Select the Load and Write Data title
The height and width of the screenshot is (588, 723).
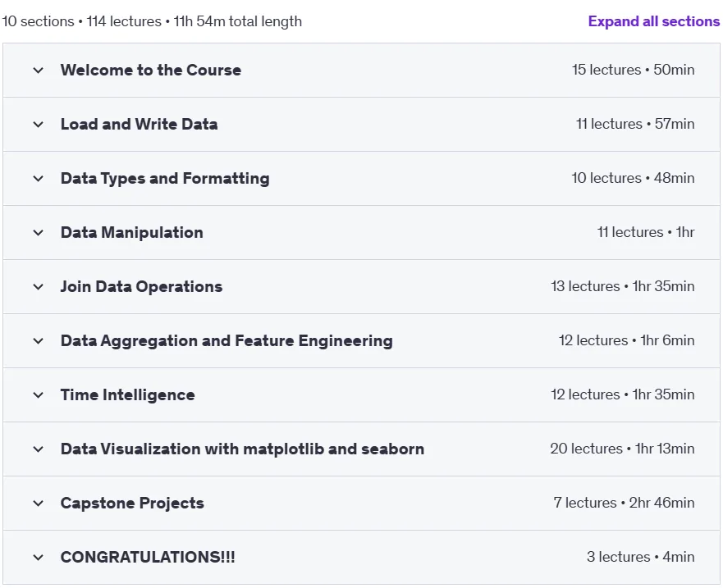coord(139,124)
